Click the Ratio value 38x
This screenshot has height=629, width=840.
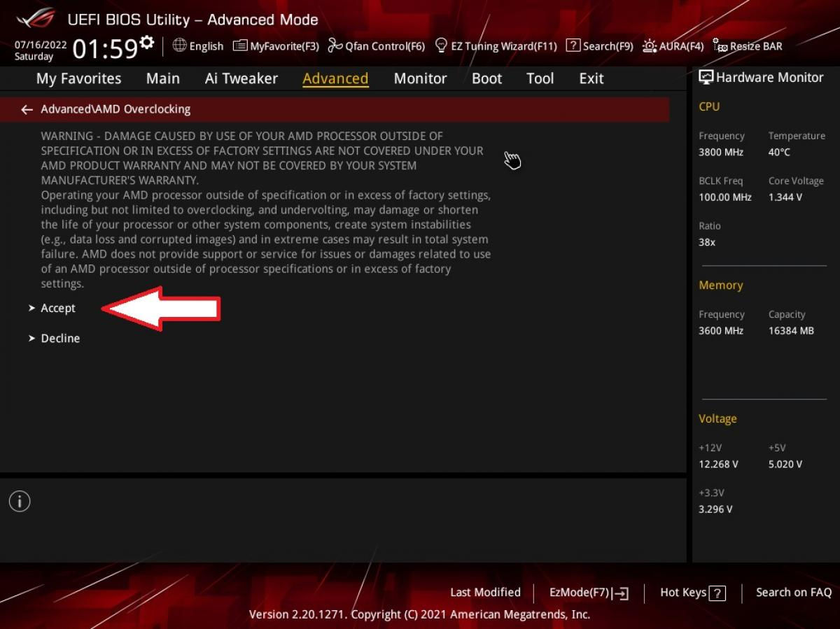pos(707,242)
